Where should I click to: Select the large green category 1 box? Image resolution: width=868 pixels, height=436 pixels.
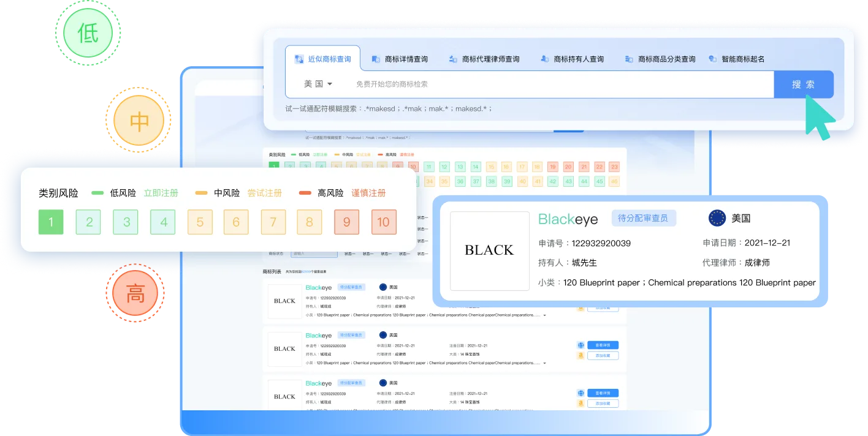(51, 222)
